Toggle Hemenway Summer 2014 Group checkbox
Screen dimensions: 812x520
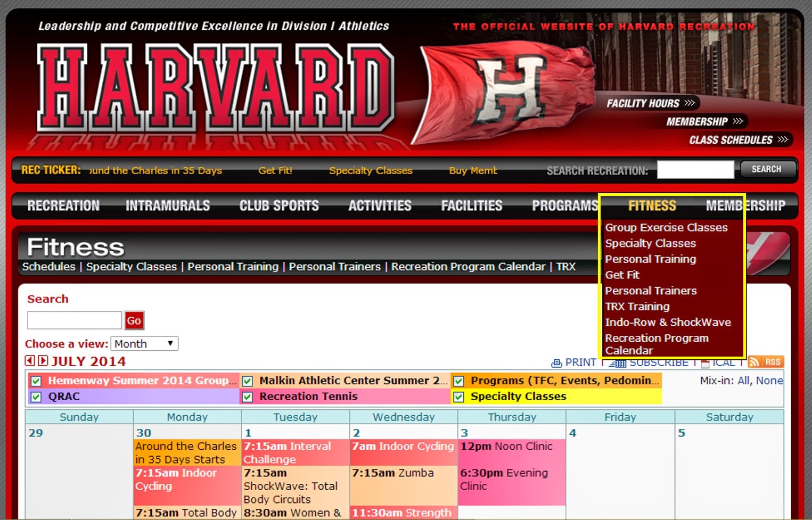click(36, 381)
